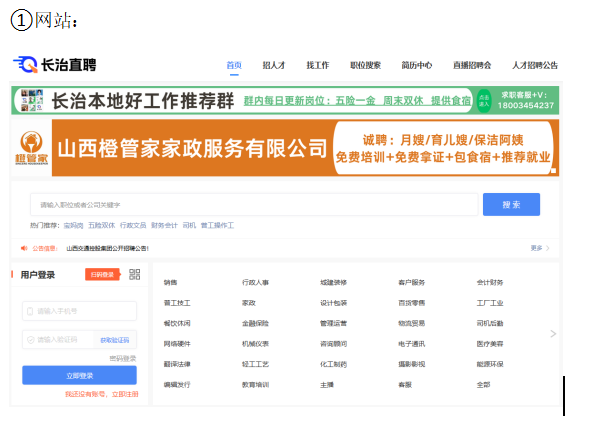Click the blue 搜索 button

(511, 204)
